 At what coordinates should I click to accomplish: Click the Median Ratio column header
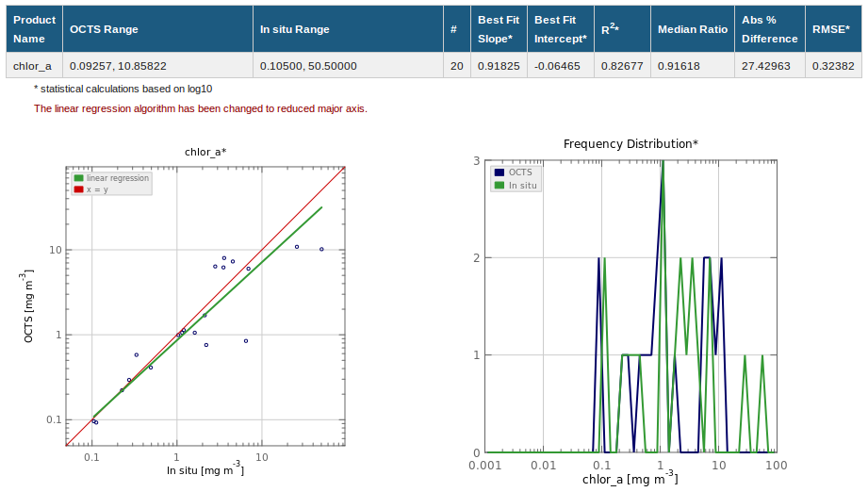693,29
